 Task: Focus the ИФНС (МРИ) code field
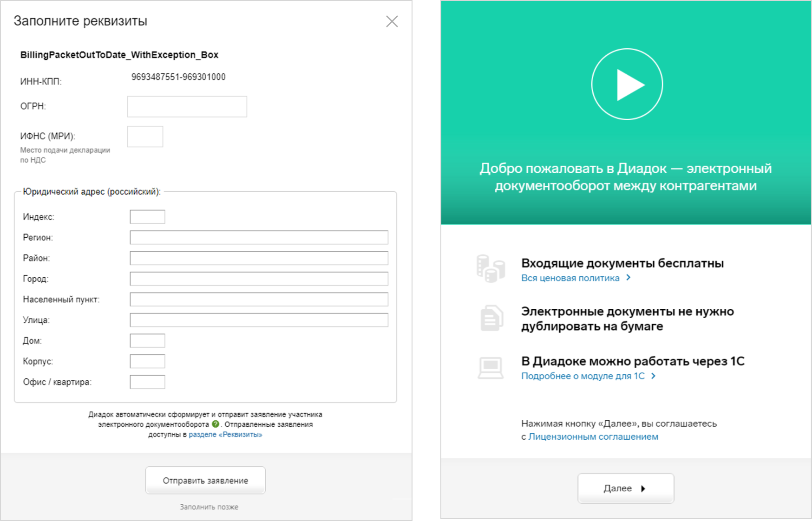coord(145,137)
